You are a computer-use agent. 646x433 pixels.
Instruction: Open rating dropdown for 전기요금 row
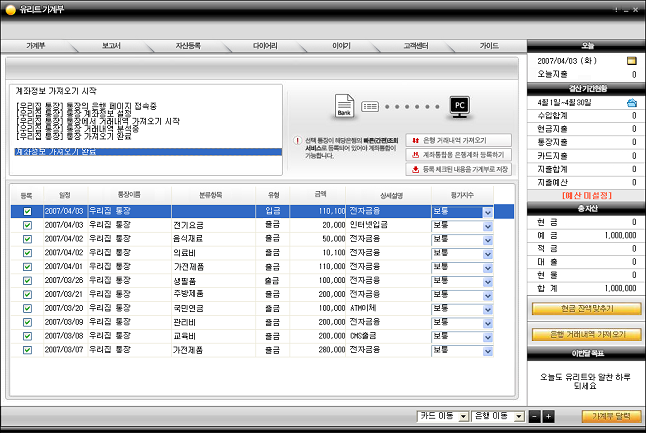point(488,227)
